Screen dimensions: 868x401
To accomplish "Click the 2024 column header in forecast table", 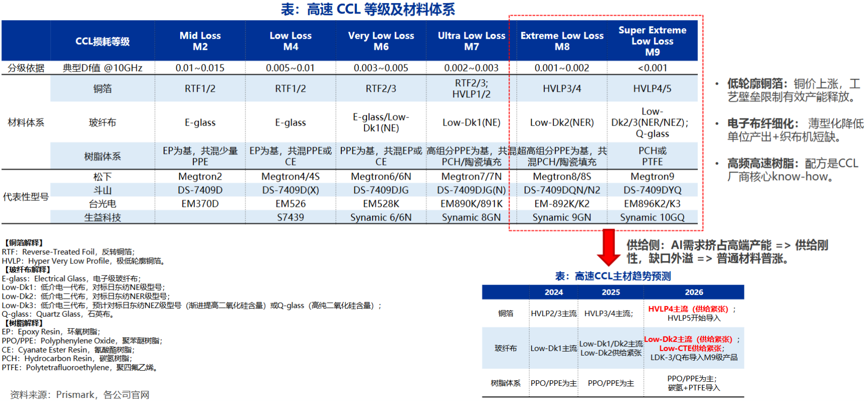I will coord(553,292).
